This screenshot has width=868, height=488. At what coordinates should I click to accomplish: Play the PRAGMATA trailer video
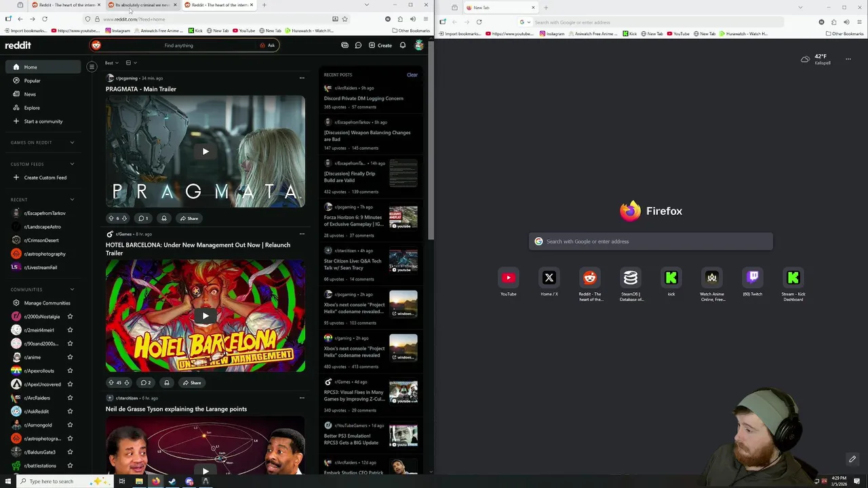pyautogui.click(x=205, y=151)
